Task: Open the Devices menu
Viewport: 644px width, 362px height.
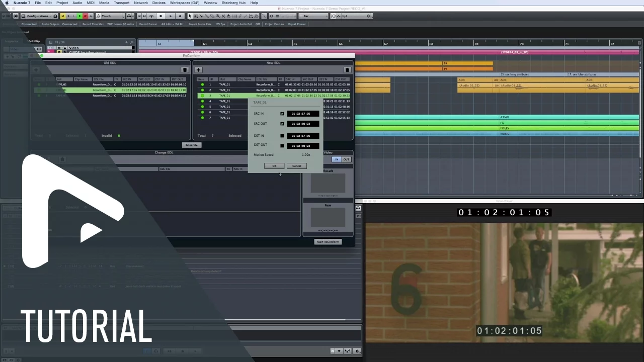Action: click(x=158, y=3)
